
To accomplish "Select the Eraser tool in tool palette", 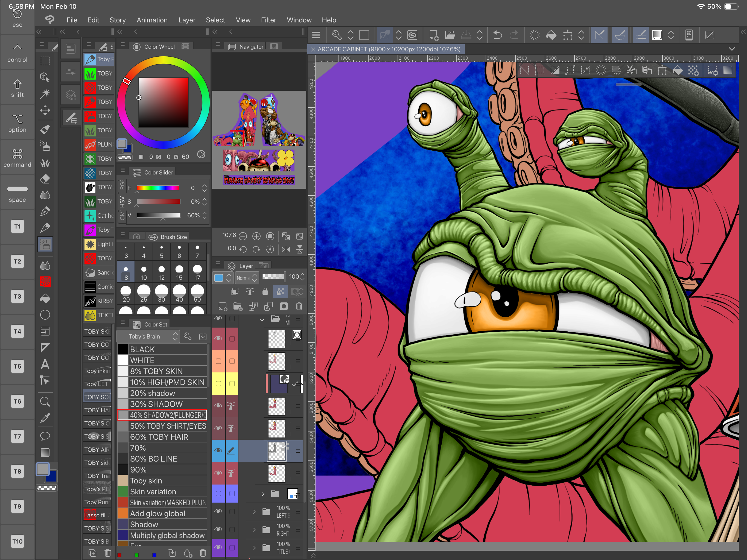I will 45,179.
